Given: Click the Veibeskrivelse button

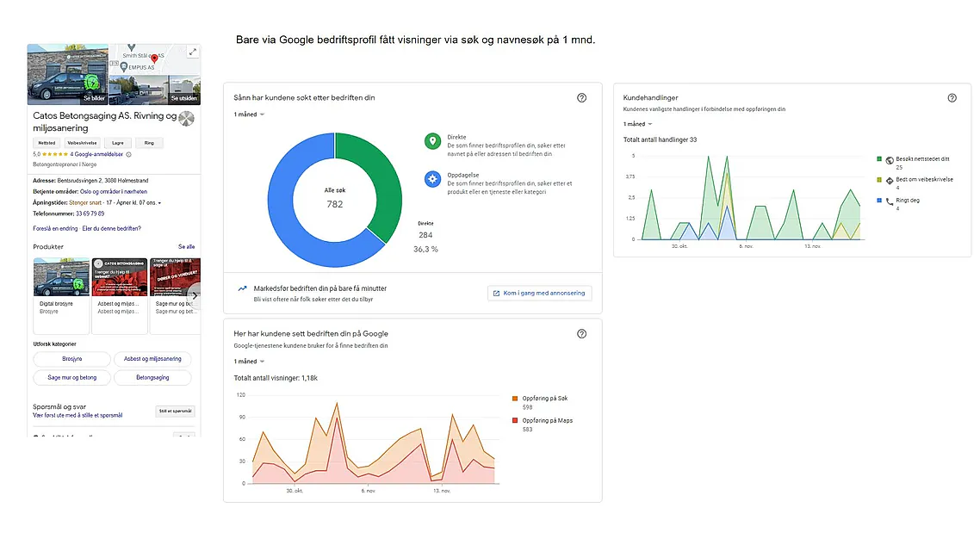Looking at the screenshot, I should pyautogui.click(x=82, y=143).
